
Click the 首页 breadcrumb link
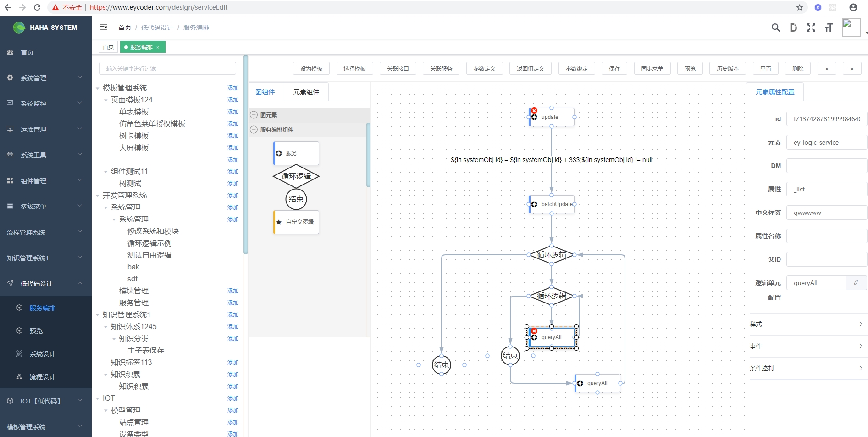point(125,28)
